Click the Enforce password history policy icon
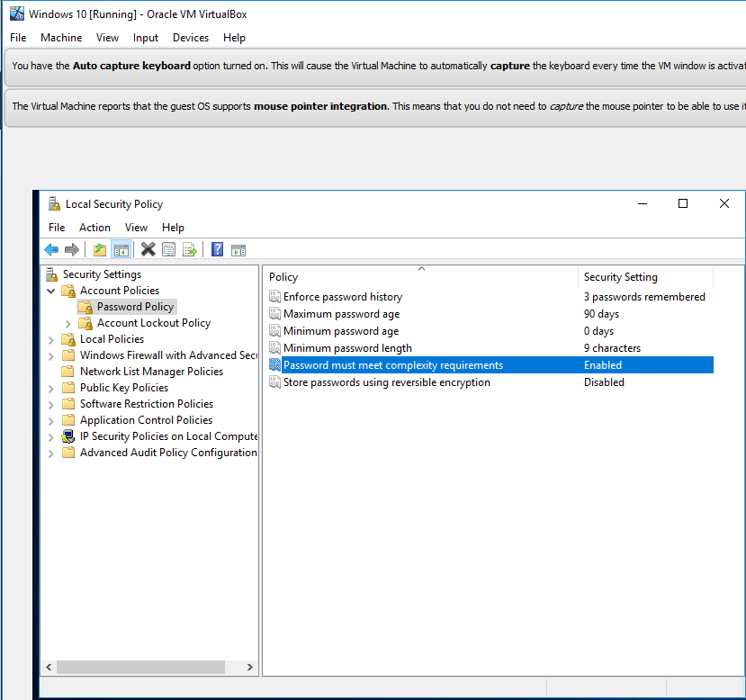This screenshot has height=700, width=746. click(x=274, y=297)
